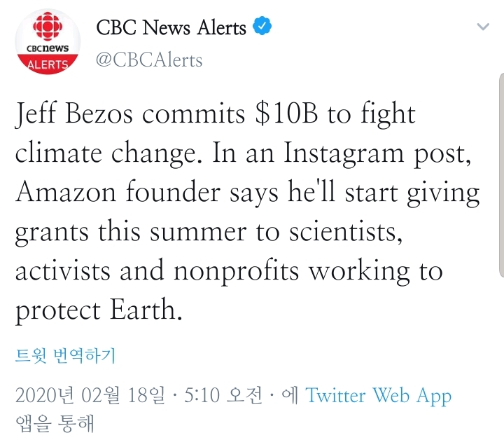This screenshot has height=440, width=504.
Task: Open the tweet options chevron menu
Action: pos(484,27)
